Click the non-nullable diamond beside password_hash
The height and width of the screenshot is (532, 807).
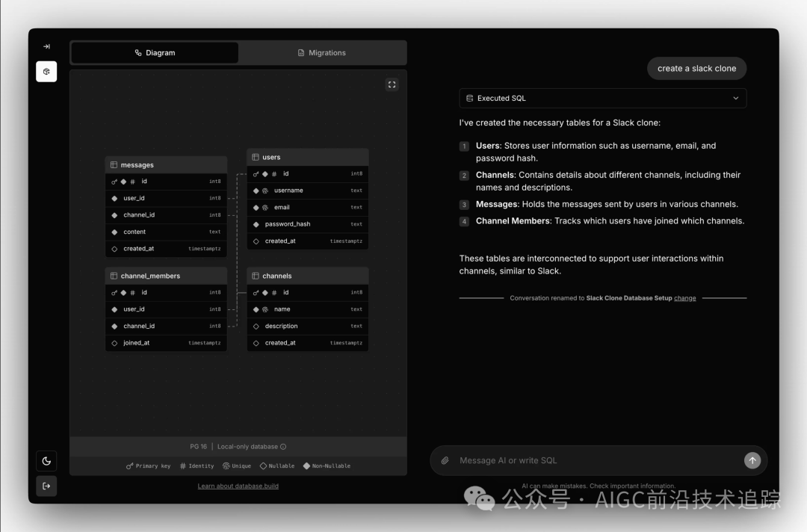click(x=256, y=224)
